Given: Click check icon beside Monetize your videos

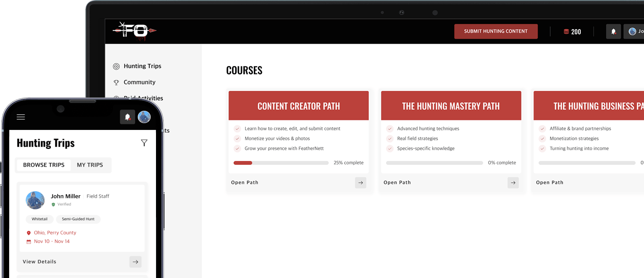Looking at the screenshot, I should 237,139.
